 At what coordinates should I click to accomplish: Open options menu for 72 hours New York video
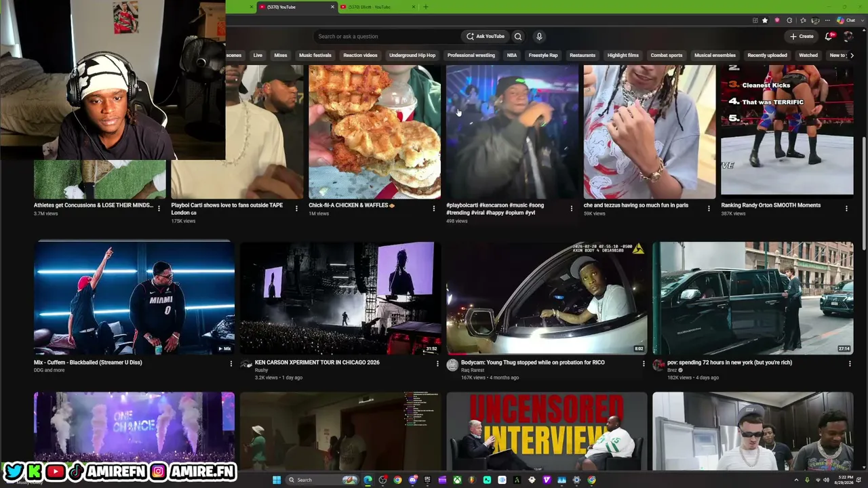click(x=850, y=364)
